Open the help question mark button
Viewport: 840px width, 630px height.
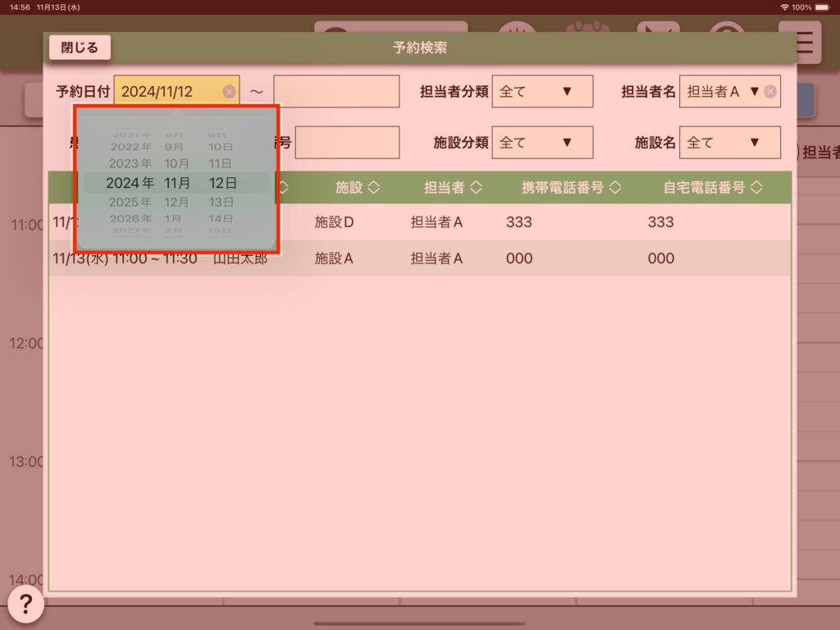pyautogui.click(x=25, y=605)
